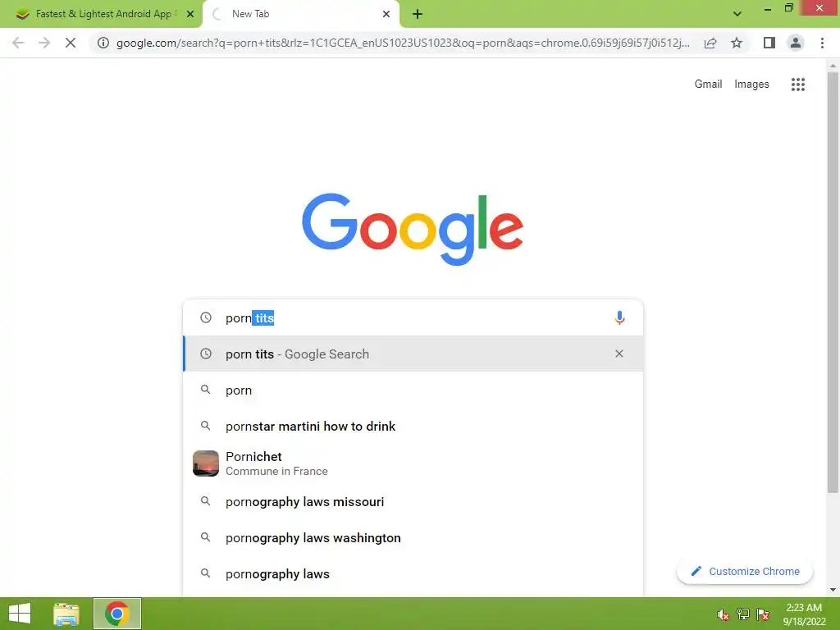Close the New Tab tab
Image resolution: width=840 pixels, height=630 pixels.
[386, 14]
